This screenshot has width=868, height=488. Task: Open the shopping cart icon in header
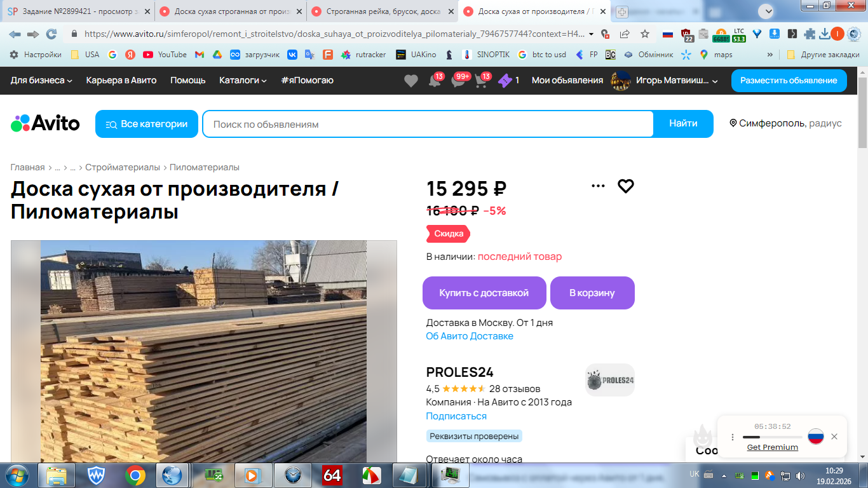tap(481, 81)
